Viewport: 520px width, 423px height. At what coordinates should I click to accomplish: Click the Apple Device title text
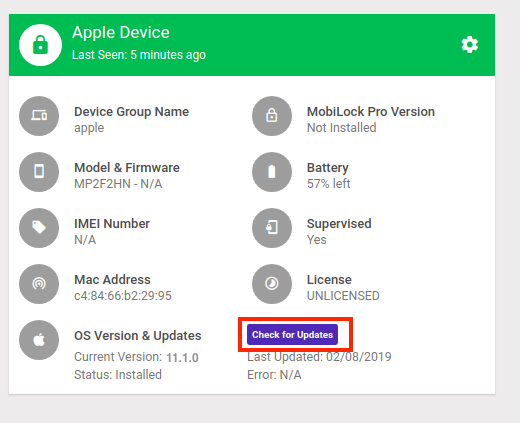tap(121, 33)
